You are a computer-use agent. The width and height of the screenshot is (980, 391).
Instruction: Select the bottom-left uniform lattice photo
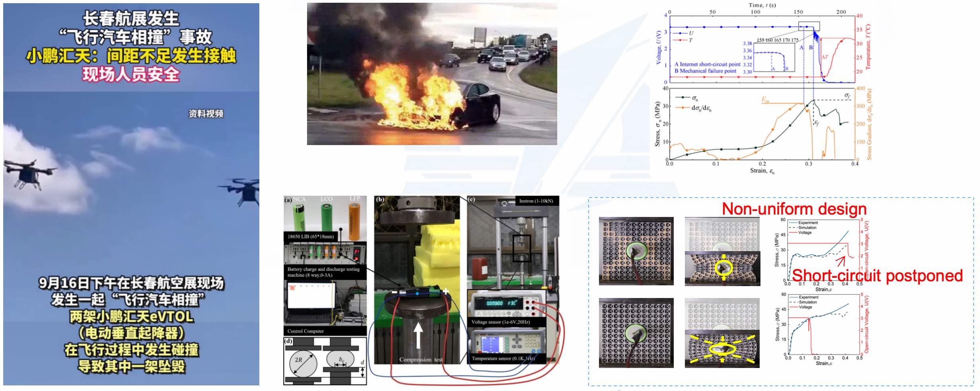click(636, 333)
